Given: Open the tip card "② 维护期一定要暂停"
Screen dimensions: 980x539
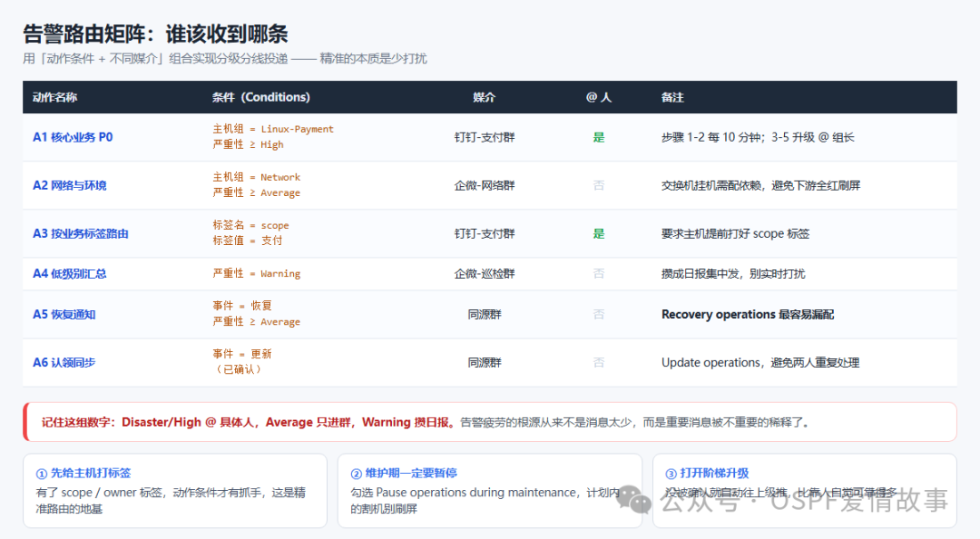Looking at the screenshot, I should pyautogui.click(x=490, y=490).
